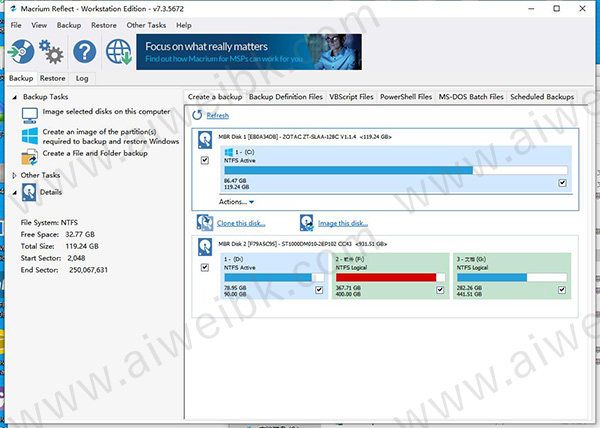600x428 pixels.
Task: Switch to the Restore main tab
Action: tap(52, 78)
